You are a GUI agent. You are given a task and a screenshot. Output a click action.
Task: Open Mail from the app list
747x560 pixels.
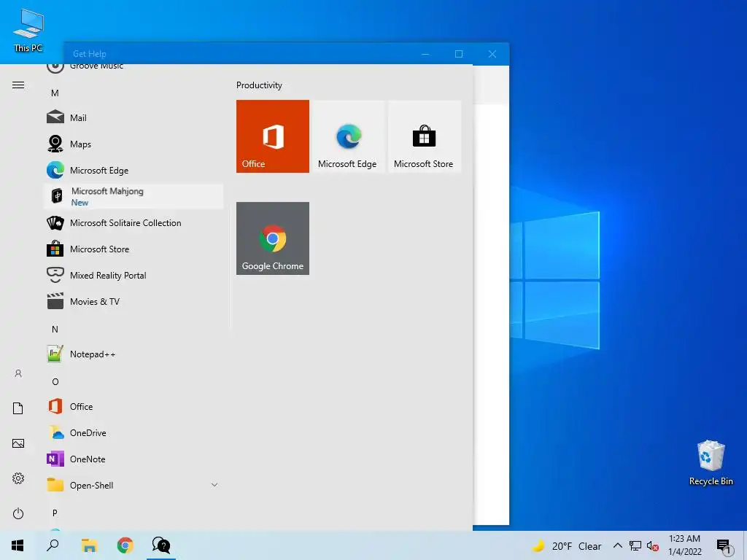point(133,117)
